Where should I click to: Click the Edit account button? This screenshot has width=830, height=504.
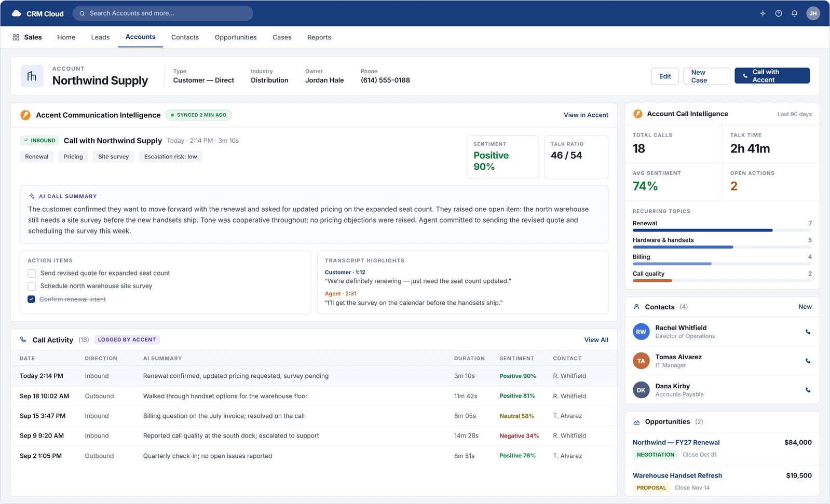tap(665, 76)
